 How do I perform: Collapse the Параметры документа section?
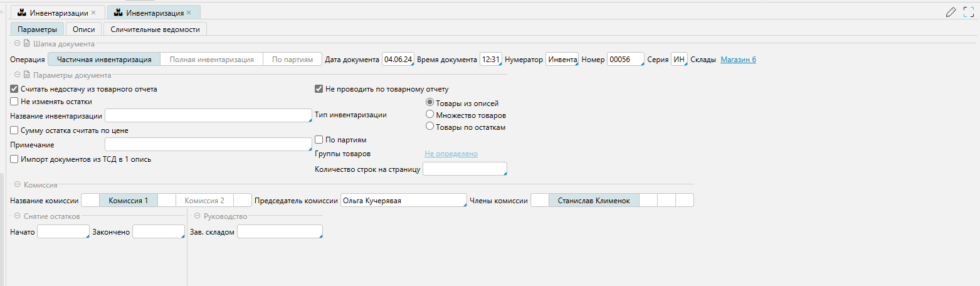[17, 75]
